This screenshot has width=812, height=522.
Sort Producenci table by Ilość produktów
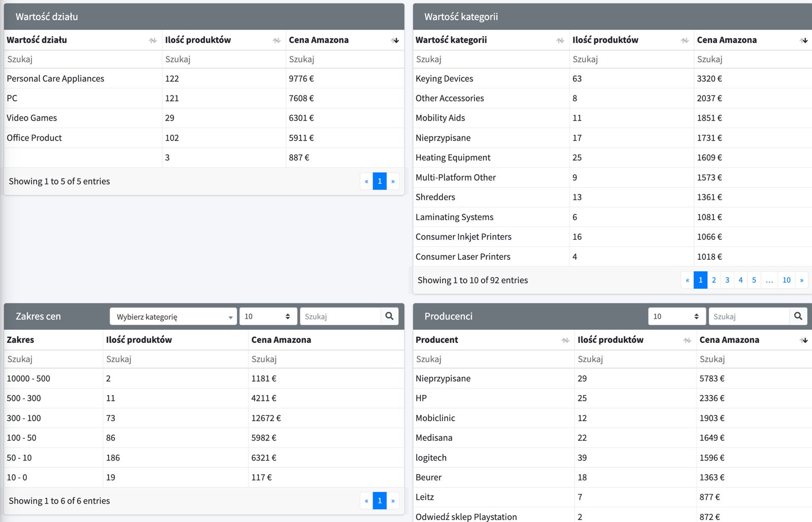(635, 340)
